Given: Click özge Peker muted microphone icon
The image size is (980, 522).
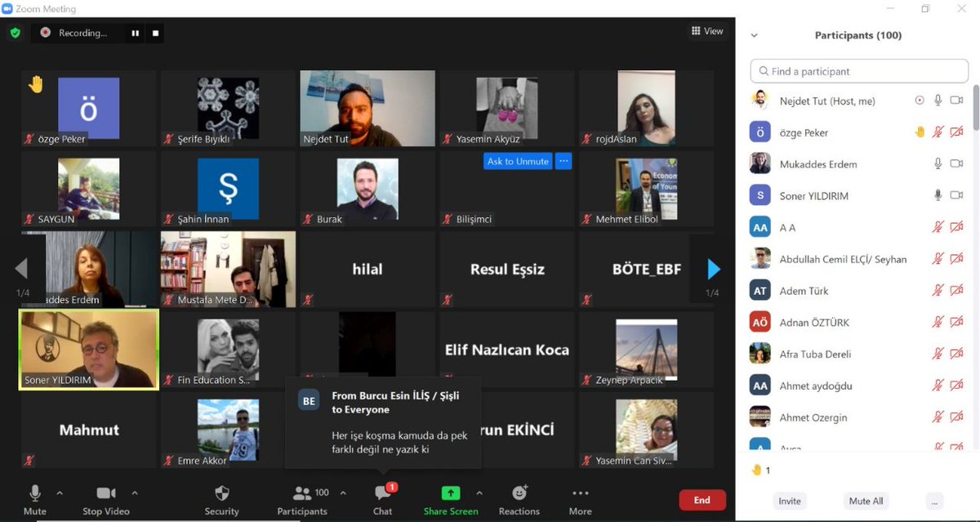Looking at the screenshot, I should click(x=938, y=132).
